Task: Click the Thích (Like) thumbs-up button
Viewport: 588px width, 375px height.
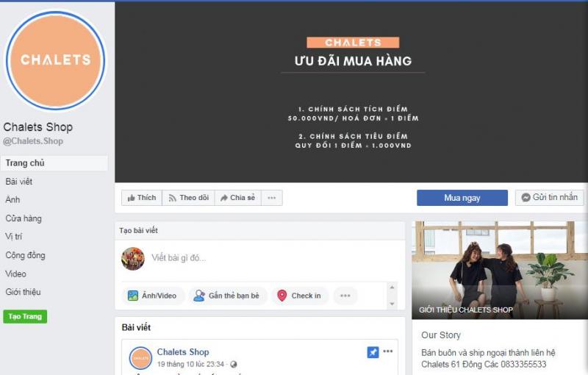Action: coord(141,198)
